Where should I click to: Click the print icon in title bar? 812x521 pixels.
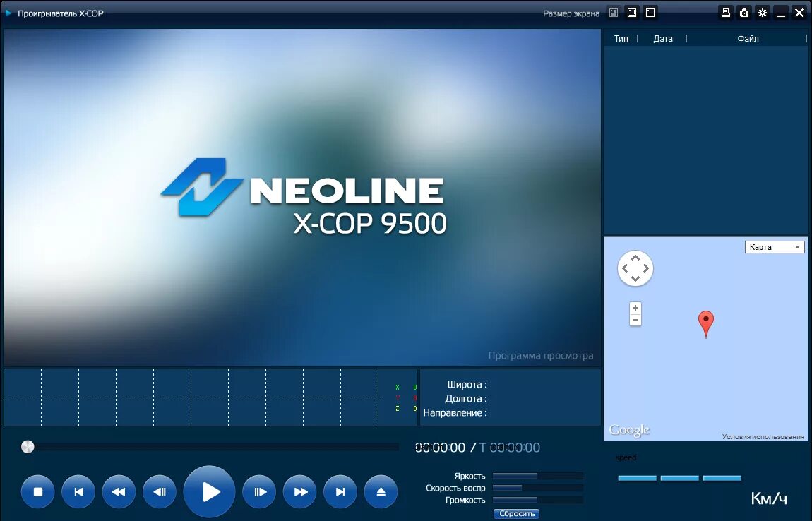[x=726, y=13]
